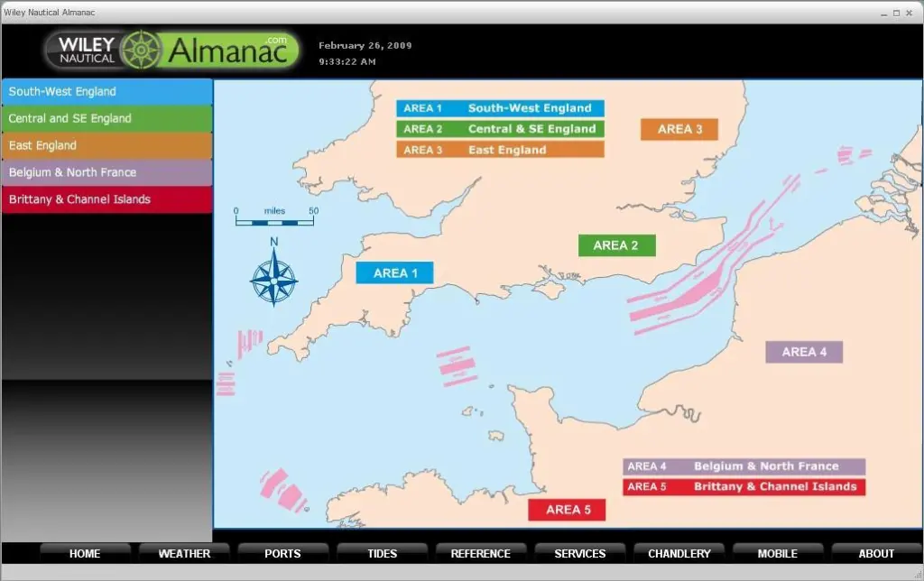Select Central and SE England in sidebar

tap(106, 118)
